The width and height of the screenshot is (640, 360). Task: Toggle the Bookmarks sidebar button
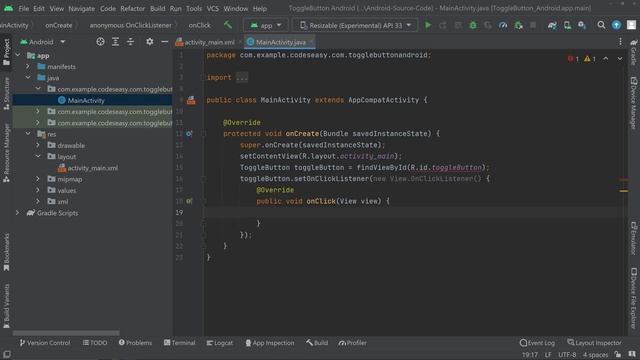click(x=7, y=252)
